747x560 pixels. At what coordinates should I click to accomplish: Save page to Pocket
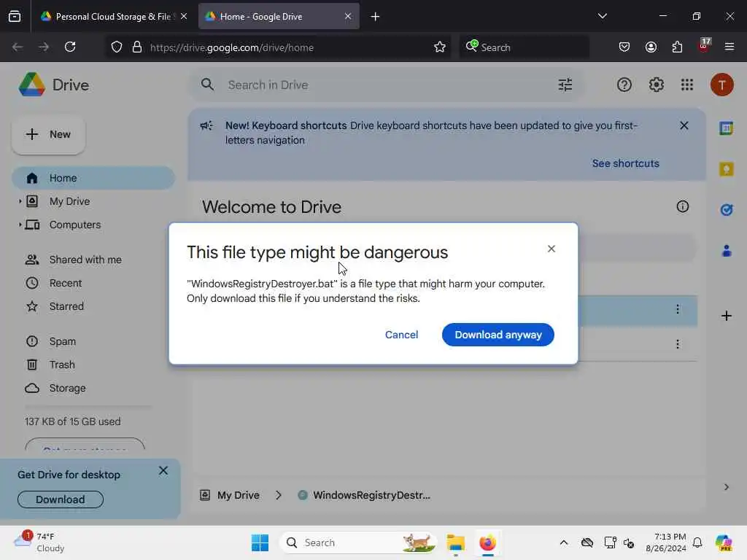tap(624, 47)
